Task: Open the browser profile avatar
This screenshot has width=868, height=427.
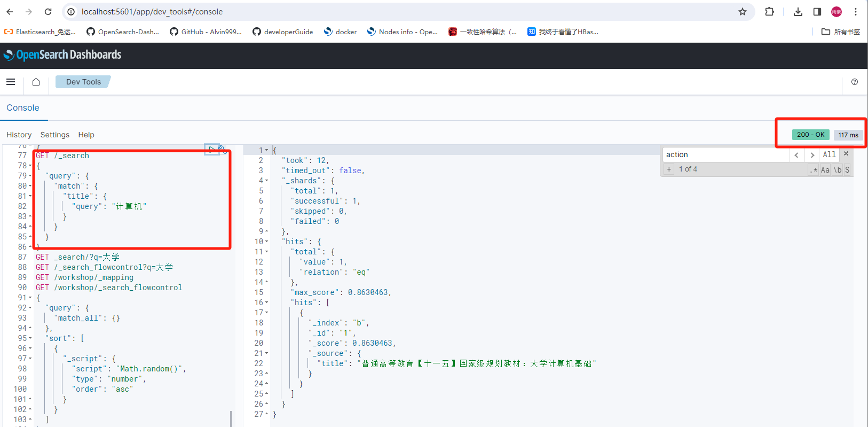Action: pyautogui.click(x=837, y=12)
